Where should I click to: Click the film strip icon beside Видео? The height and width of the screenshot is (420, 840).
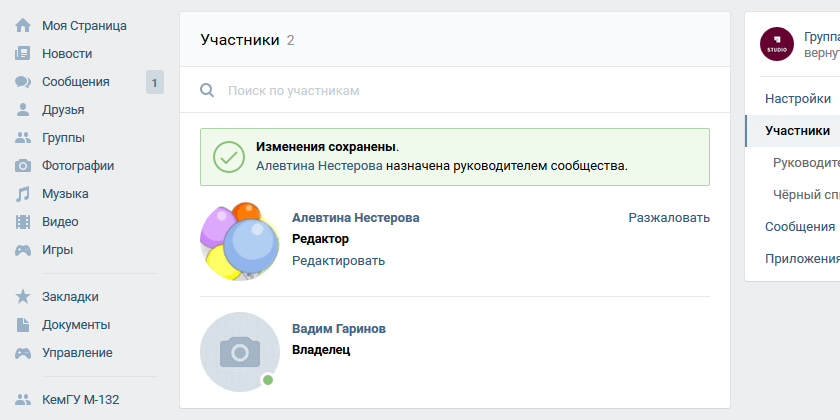pyautogui.click(x=22, y=222)
